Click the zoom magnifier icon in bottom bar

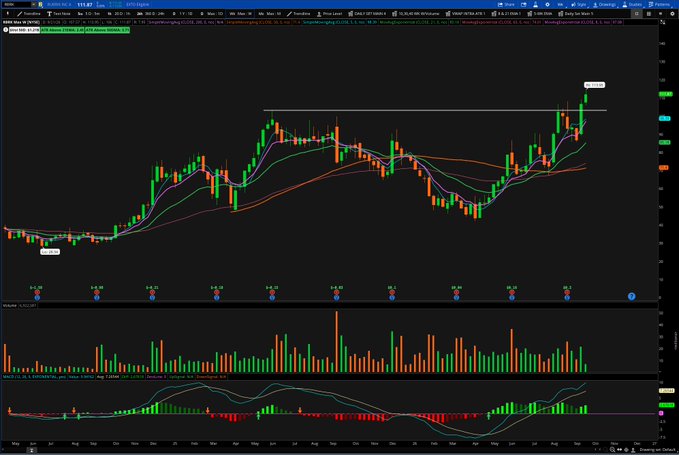pyautogui.click(x=612, y=450)
